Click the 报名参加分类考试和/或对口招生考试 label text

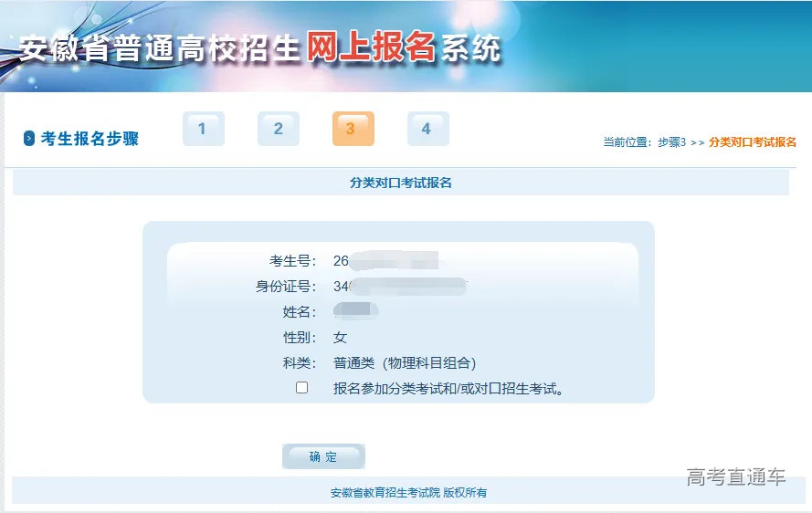[448, 389]
